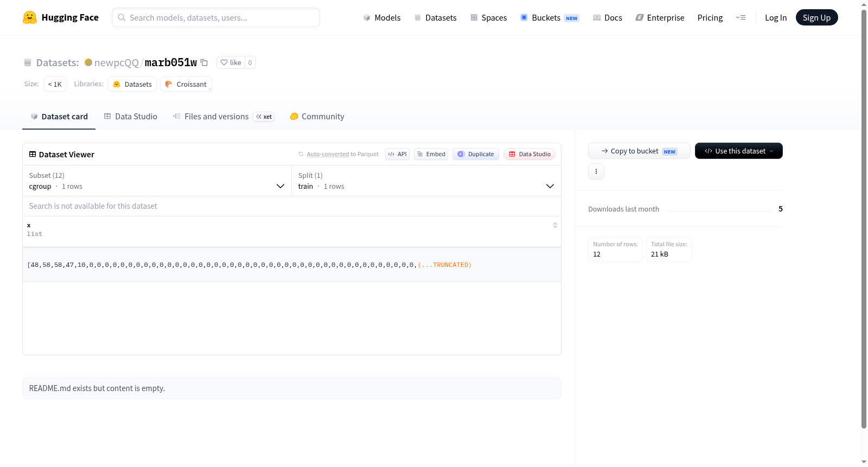Screen dimensions: 868x467
Task: Open Docs in the top navigation
Action: [608, 17]
